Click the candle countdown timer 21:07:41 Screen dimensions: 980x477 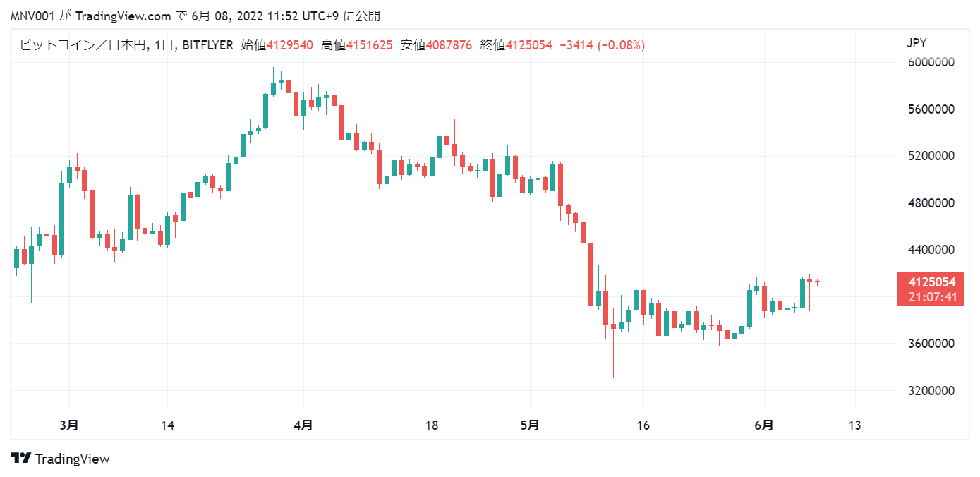(x=931, y=297)
